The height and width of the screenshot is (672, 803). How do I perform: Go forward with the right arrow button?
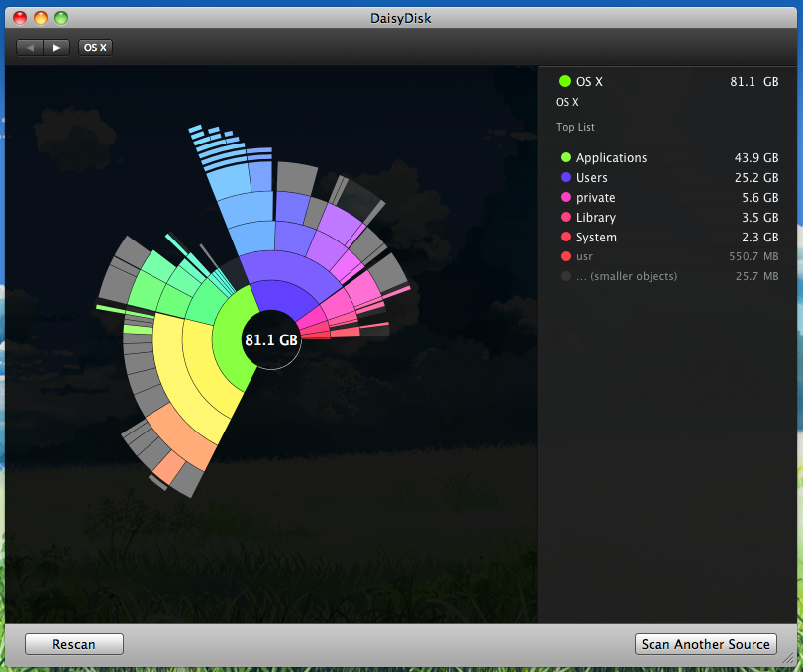click(x=56, y=48)
